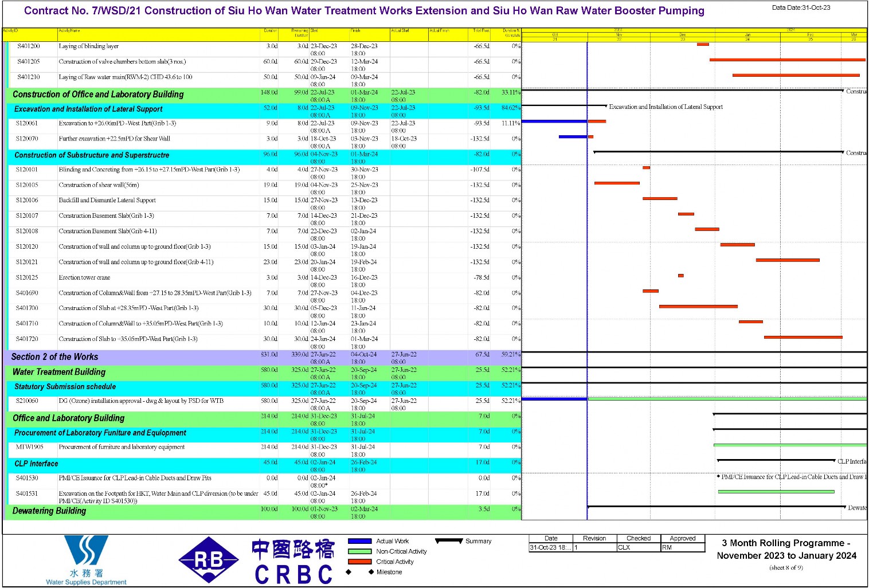Select the CLP Interface band
869x588 pixels.
coord(265,465)
